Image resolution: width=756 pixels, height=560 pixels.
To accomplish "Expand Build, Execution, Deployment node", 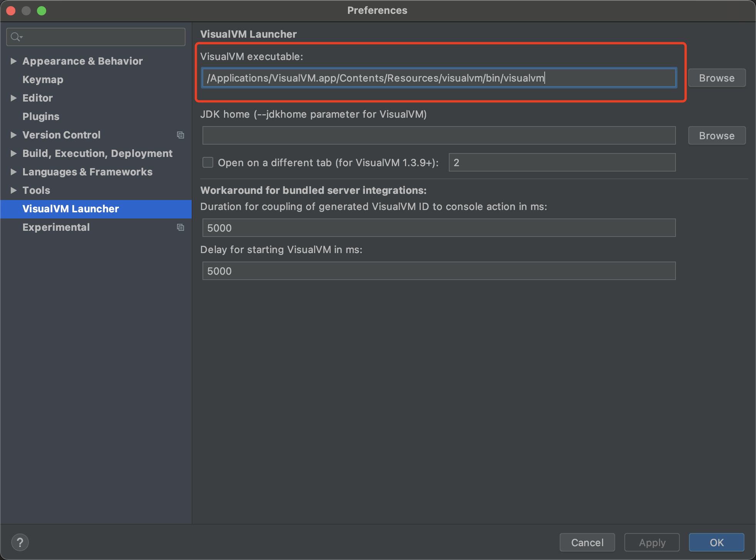I will pos(13,153).
